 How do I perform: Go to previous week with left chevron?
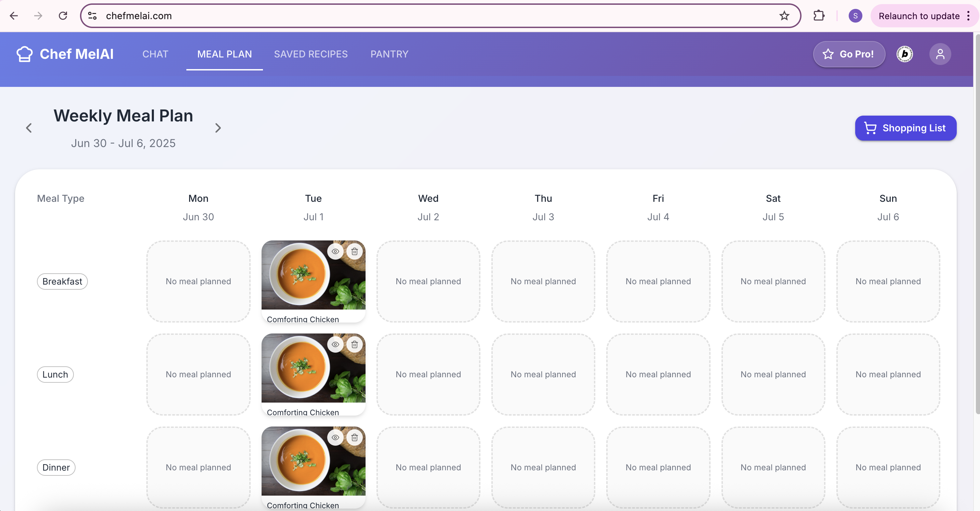tap(29, 128)
